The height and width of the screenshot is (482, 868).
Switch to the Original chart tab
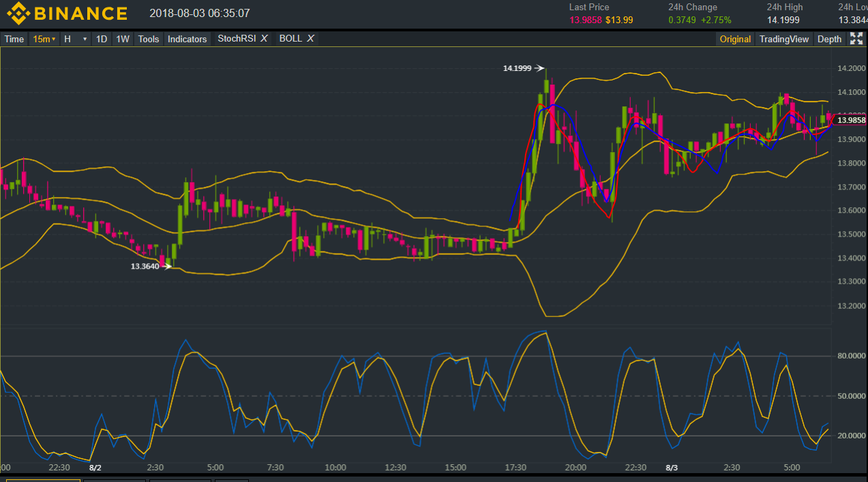[735, 39]
